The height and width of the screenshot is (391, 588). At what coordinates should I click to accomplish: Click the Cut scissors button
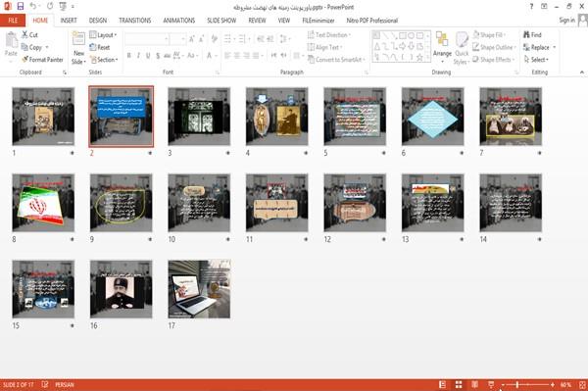pos(29,35)
